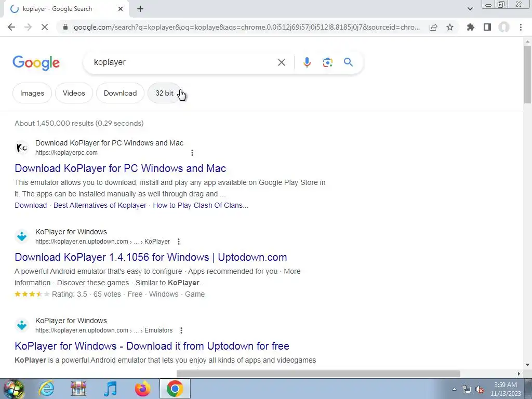The image size is (532, 399).
Task: Open options for Emulators breadcrumb result
Action: [x=181, y=330]
